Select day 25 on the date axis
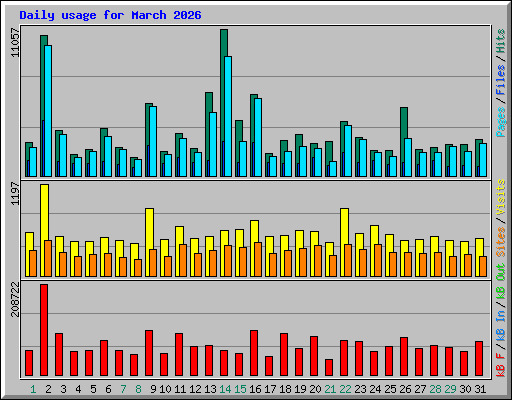Image resolution: width=512 pixels, height=400 pixels. tap(390, 389)
